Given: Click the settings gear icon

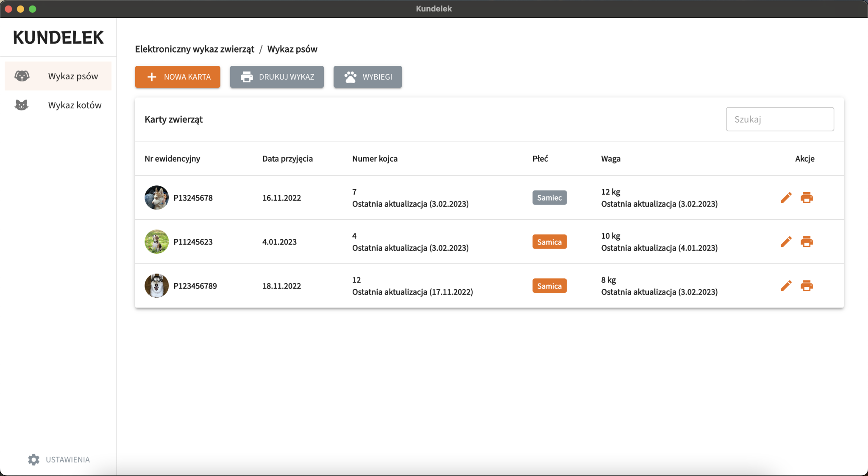Looking at the screenshot, I should pos(34,459).
